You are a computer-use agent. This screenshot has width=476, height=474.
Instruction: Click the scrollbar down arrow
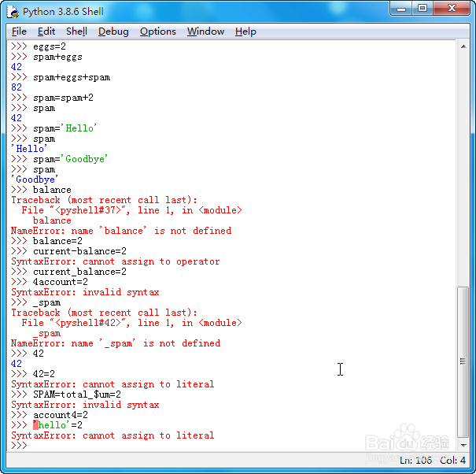click(463, 446)
